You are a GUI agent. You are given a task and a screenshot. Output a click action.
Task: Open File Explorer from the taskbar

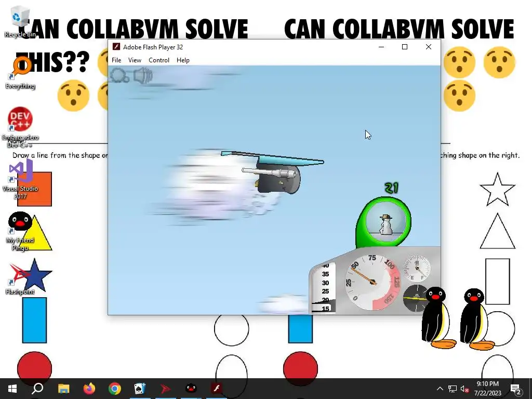point(63,389)
